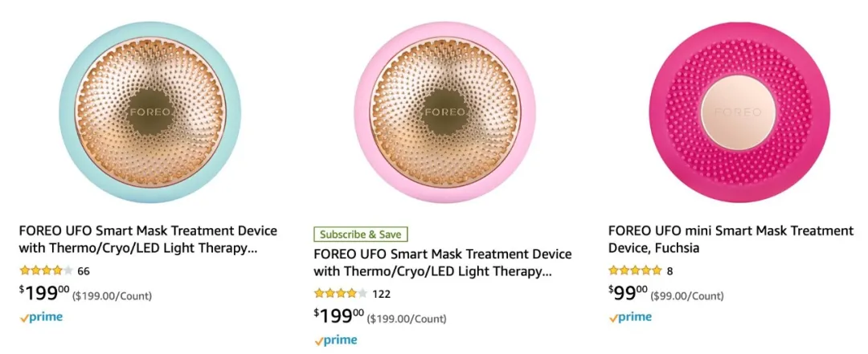Open the fuchsia FOREO UFO mini image
Viewport: 868px width, 354px height.
coord(740,111)
